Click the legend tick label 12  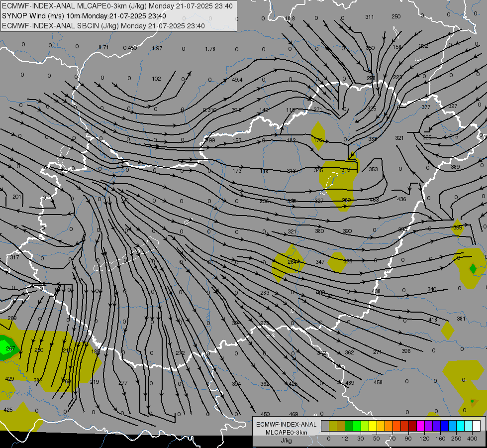point(345,439)
